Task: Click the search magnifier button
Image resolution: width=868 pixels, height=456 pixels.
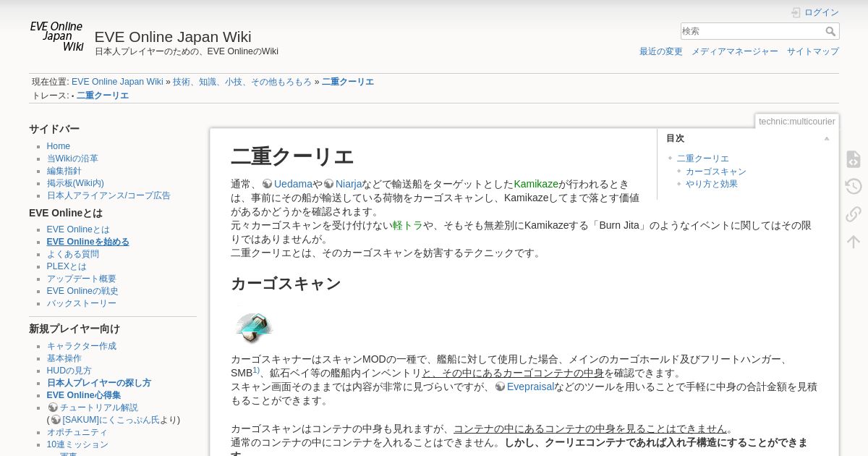Action: pyautogui.click(x=830, y=31)
